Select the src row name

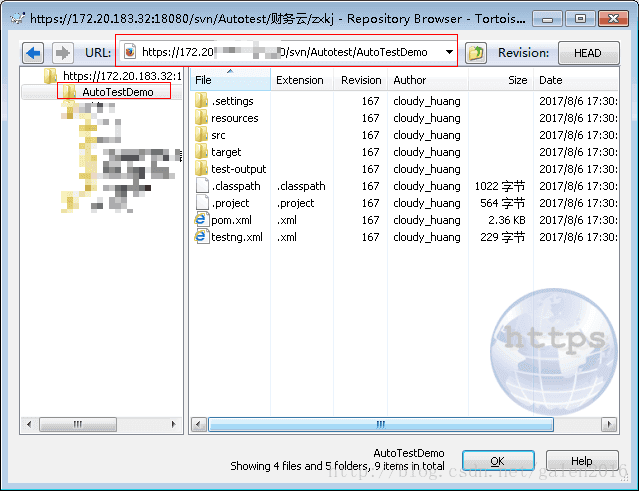[218, 135]
